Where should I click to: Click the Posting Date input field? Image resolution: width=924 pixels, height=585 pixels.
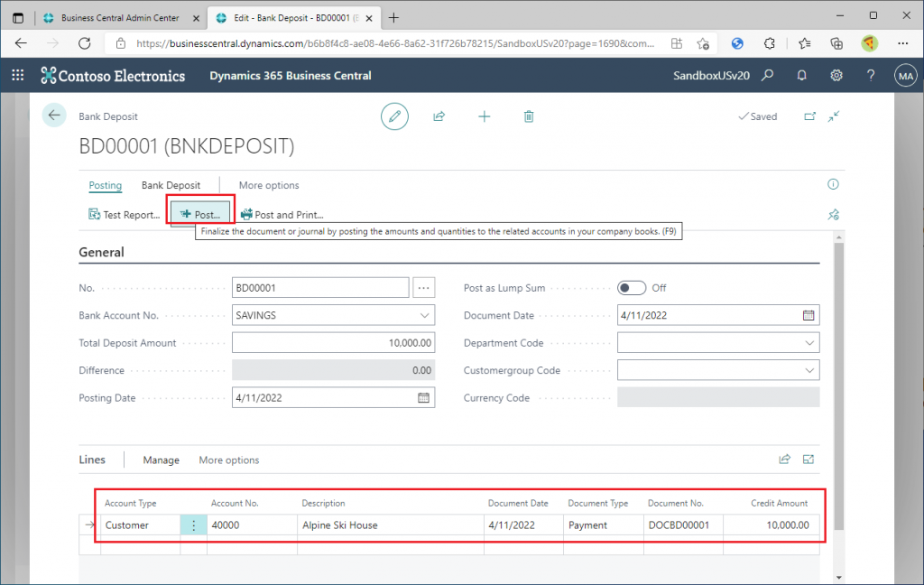pyautogui.click(x=334, y=398)
